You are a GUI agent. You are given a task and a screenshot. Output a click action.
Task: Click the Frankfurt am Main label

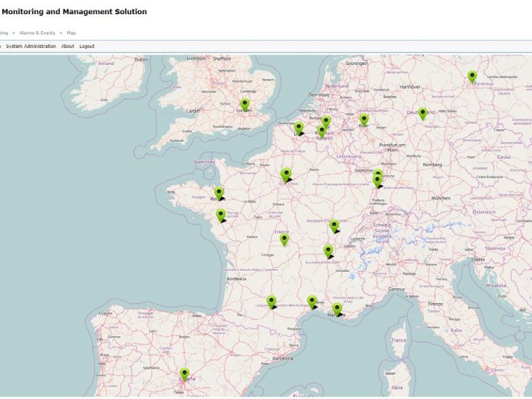click(392, 147)
